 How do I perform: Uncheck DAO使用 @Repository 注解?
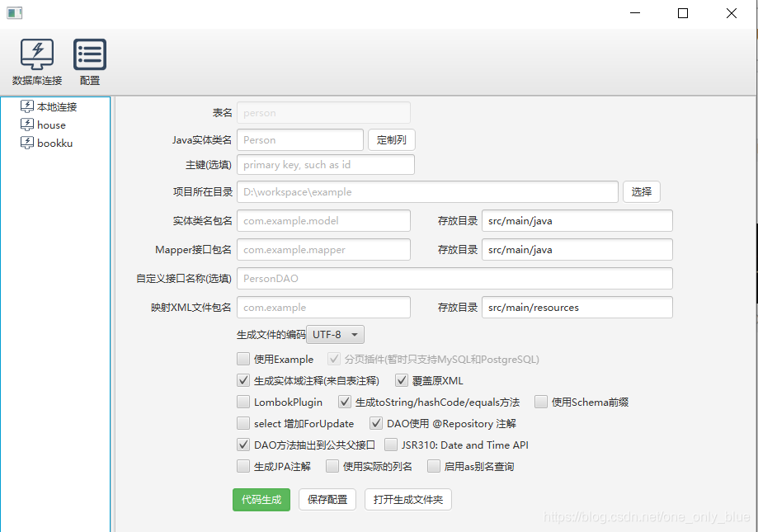tap(376, 423)
